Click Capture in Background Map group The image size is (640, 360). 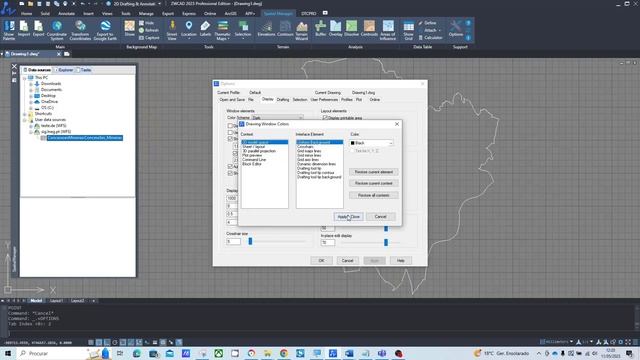pos(149,38)
